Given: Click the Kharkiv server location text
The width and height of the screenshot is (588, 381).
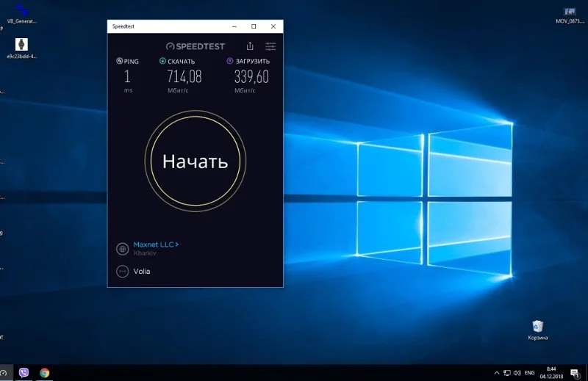Looking at the screenshot, I should tap(145, 253).
